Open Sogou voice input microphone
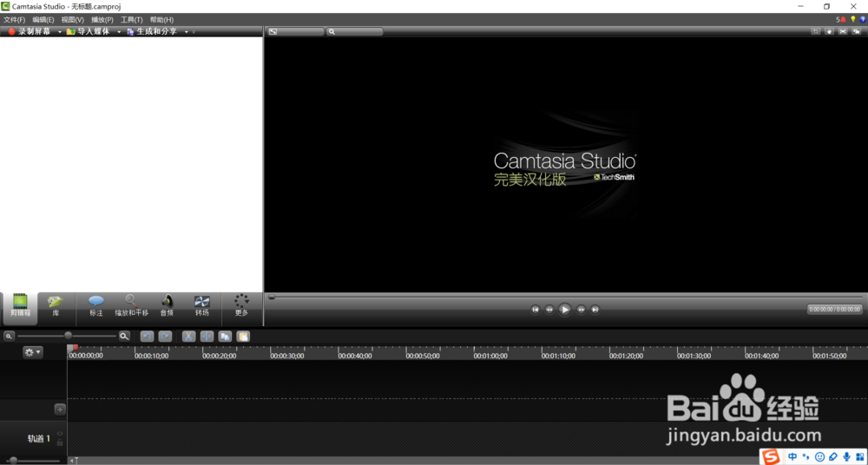Image resolution: width=868 pixels, height=465 pixels. tap(845, 456)
